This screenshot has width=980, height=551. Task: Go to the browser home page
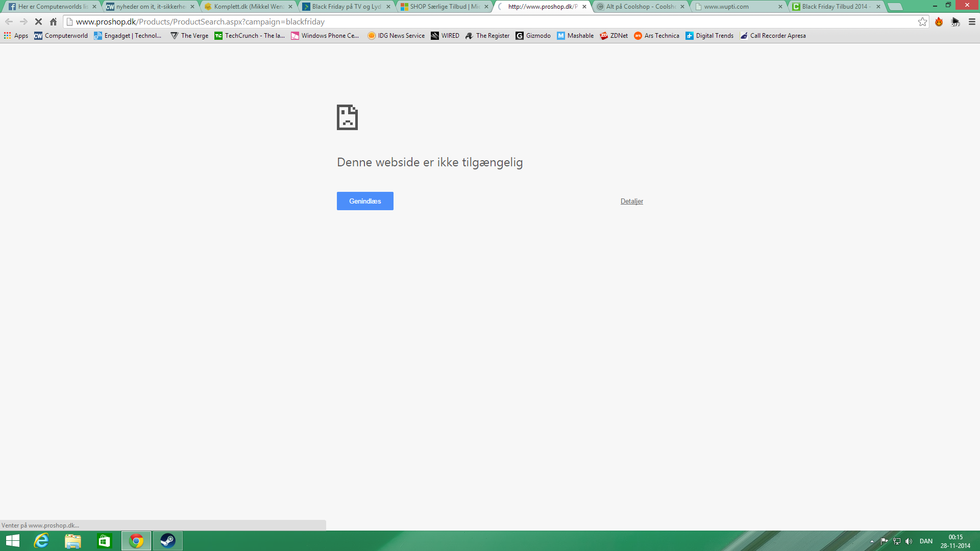point(53,22)
